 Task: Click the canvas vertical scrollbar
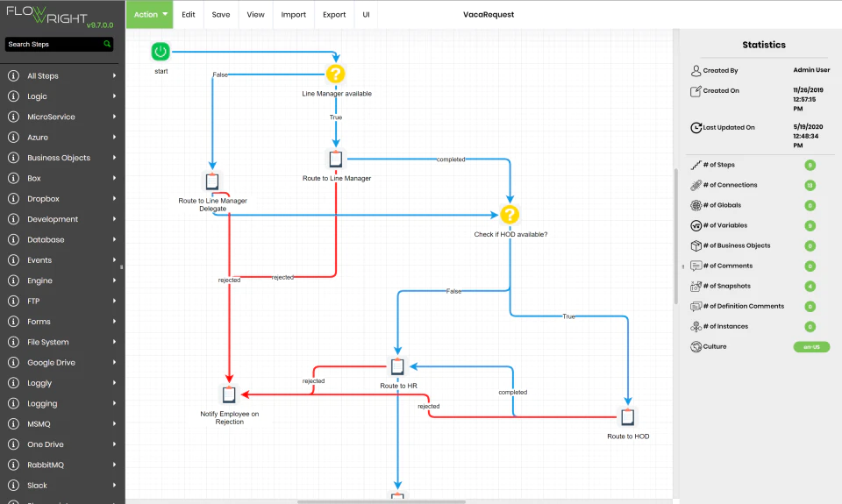point(675,236)
